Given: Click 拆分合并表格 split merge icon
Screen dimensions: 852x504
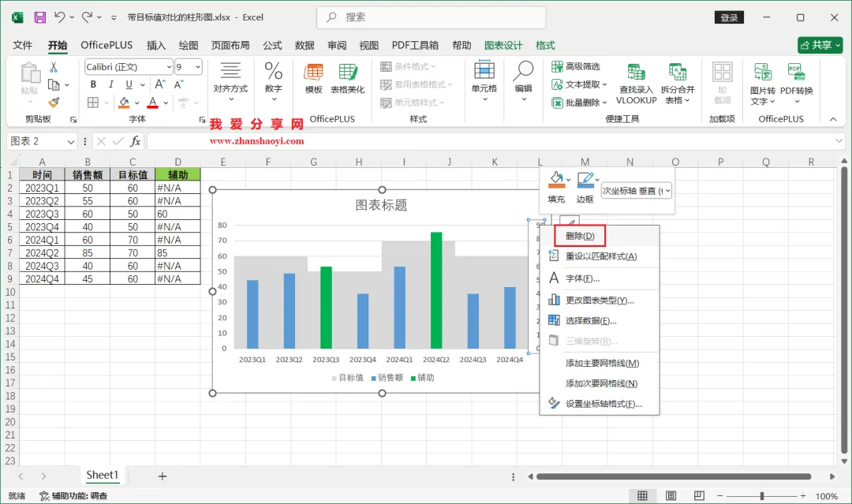Looking at the screenshot, I should 678,83.
